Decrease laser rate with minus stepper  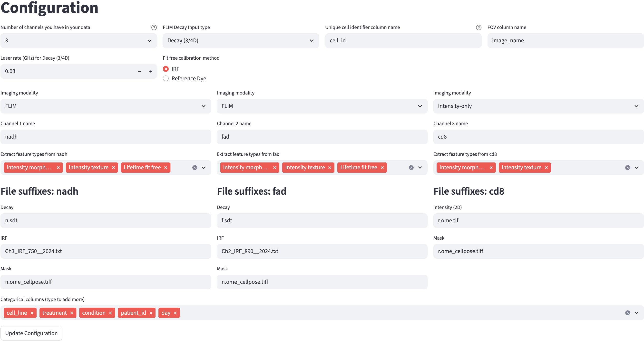pos(139,71)
